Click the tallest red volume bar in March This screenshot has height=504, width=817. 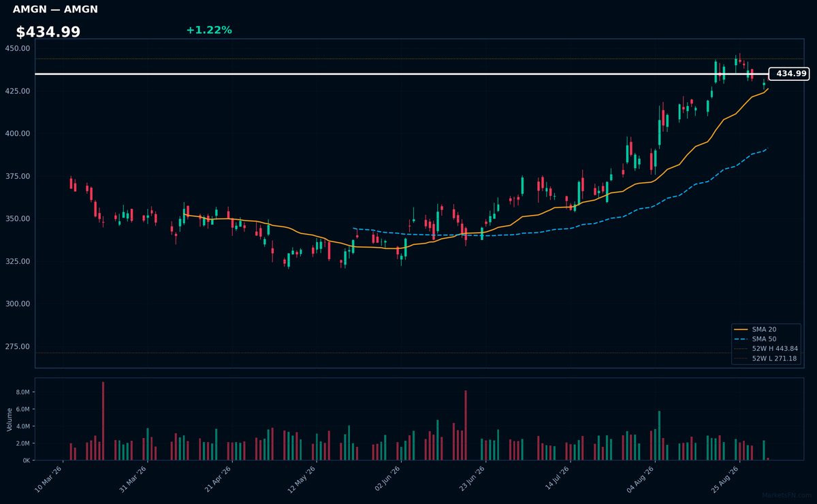click(103, 421)
